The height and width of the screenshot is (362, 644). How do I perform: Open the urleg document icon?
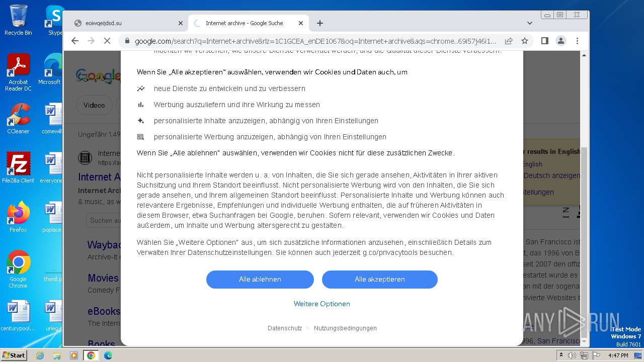(x=53, y=316)
